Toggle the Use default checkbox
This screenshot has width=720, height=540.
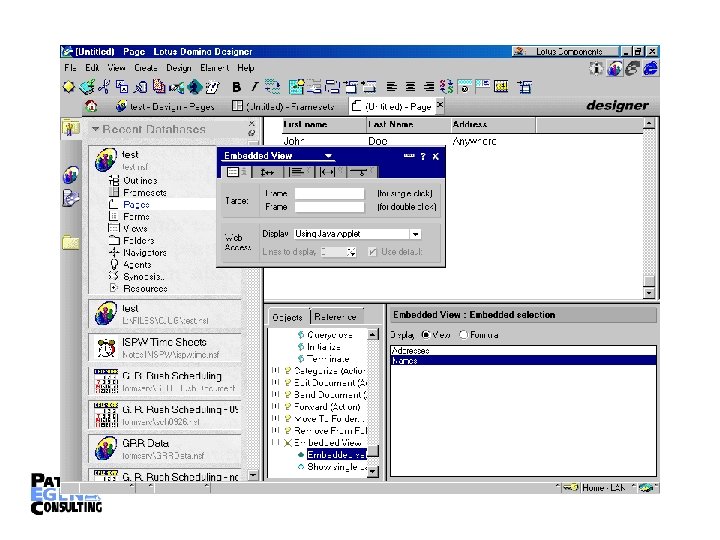tap(372, 252)
